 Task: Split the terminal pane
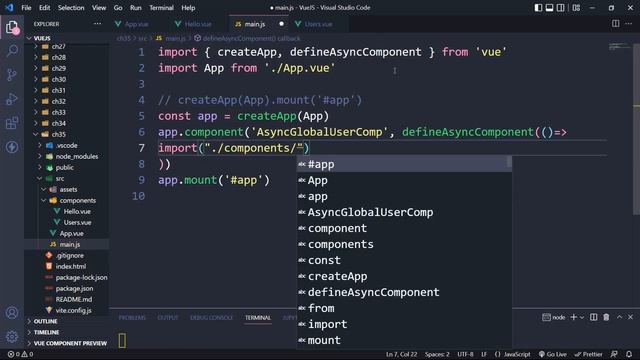593,317
